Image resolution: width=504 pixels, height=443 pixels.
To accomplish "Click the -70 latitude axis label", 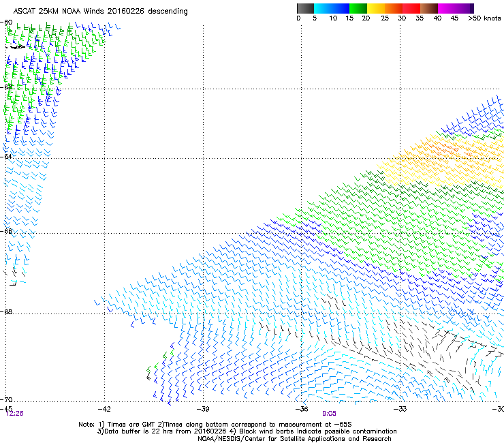I will tap(6, 399).
